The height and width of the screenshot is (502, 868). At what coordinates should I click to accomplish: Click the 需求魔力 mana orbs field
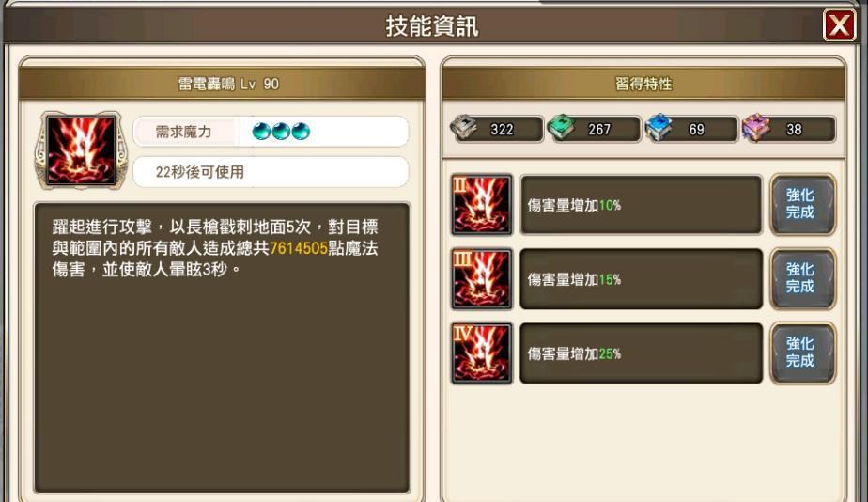271,132
